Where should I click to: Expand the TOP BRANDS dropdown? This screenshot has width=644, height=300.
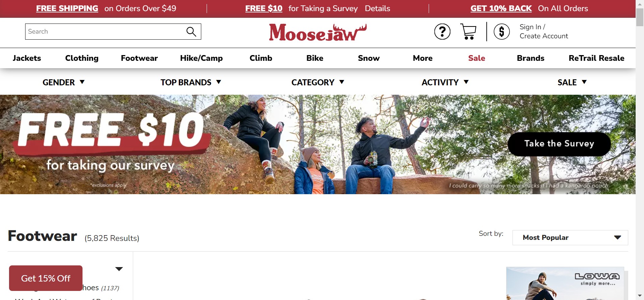(191, 82)
